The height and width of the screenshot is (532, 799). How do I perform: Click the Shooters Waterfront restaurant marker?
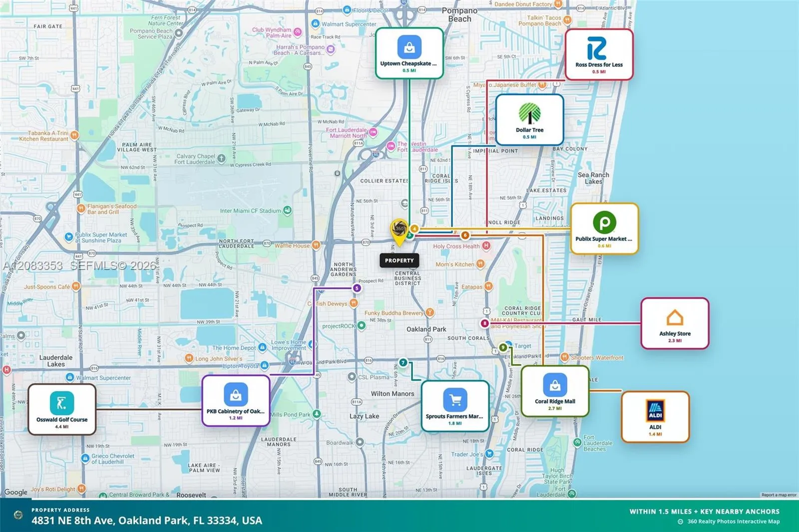[x=564, y=357]
